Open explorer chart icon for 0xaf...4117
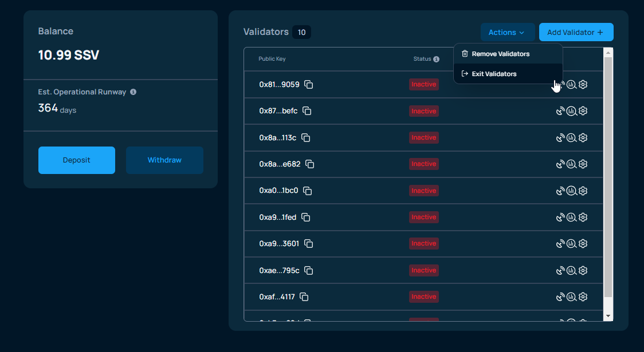Image resolution: width=644 pixels, height=352 pixels. click(571, 296)
